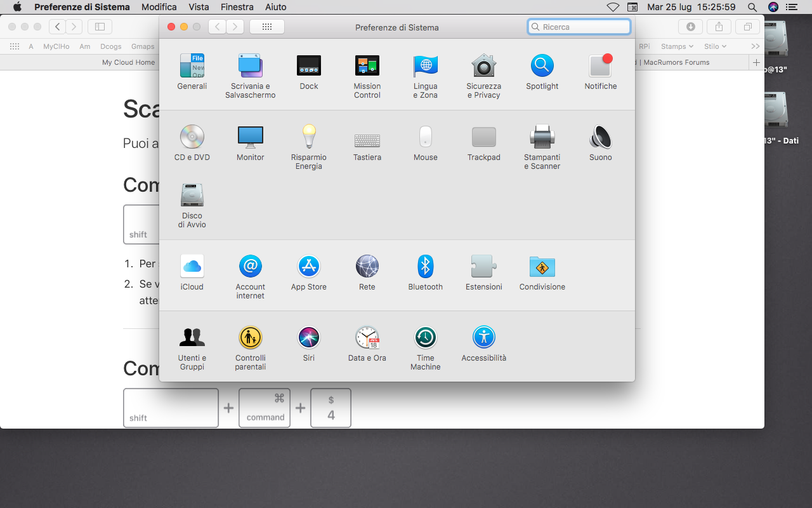Open Safari downloads button
This screenshot has width=812, height=508.
691,27
